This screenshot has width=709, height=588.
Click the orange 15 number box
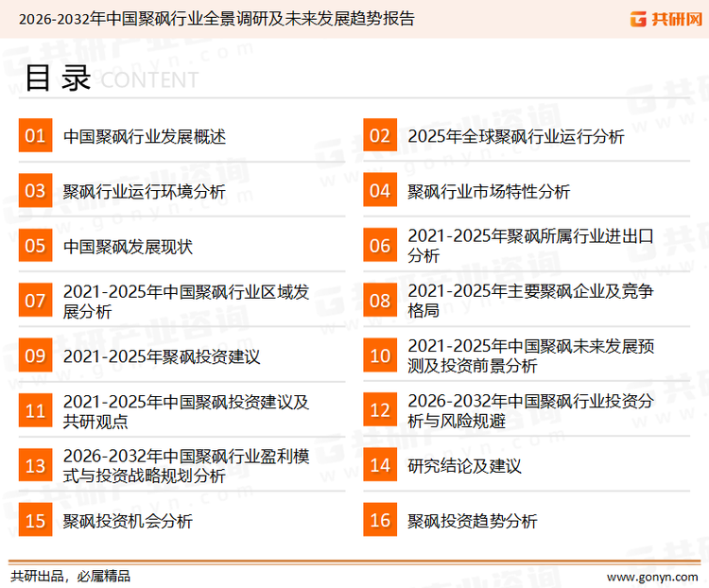pos(35,520)
